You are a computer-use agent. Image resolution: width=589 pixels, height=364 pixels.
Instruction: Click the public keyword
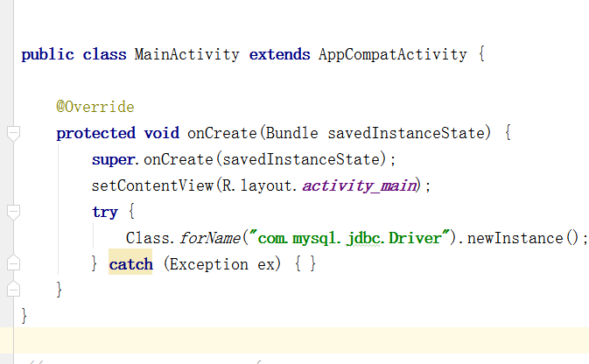point(48,55)
